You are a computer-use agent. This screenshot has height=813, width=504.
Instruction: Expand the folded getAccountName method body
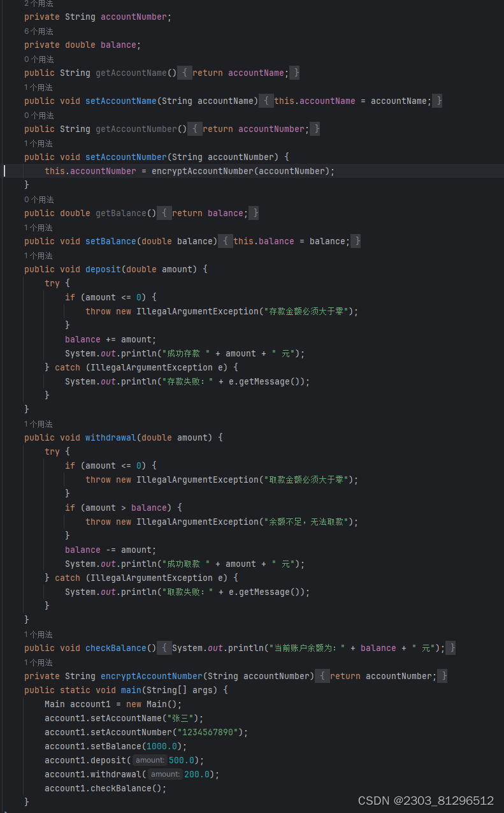(x=185, y=73)
